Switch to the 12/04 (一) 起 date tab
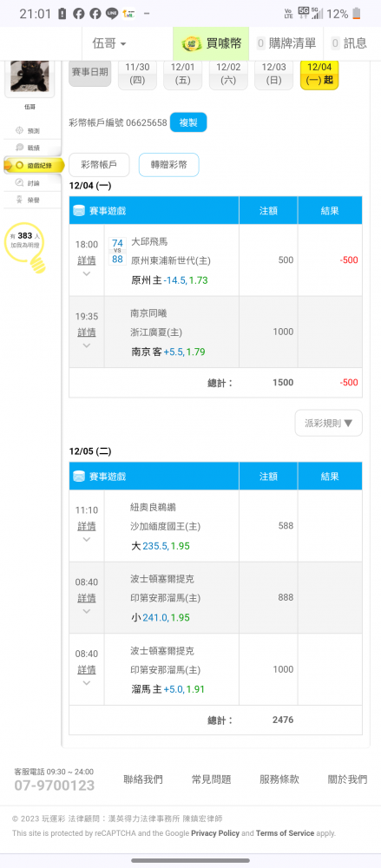The image size is (381, 868). [319, 75]
